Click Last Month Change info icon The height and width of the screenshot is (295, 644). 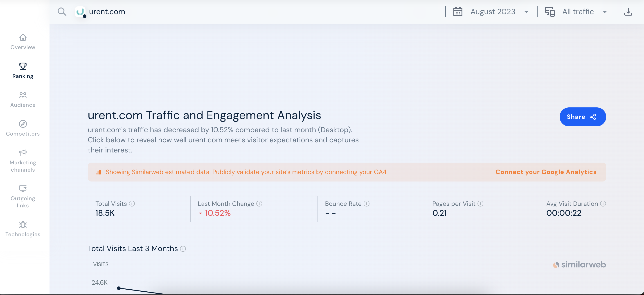click(x=259, y=204)
